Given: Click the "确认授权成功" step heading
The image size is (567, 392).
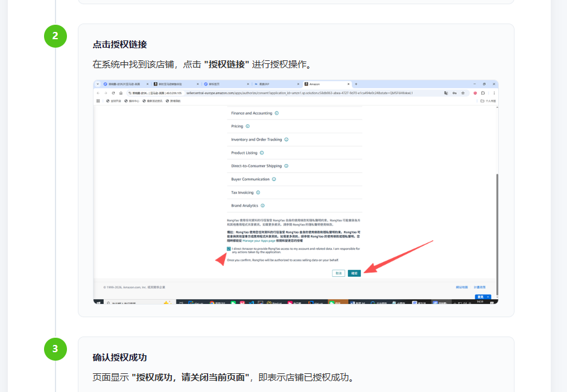Looking at the screenshot, I should coord(119,358).
